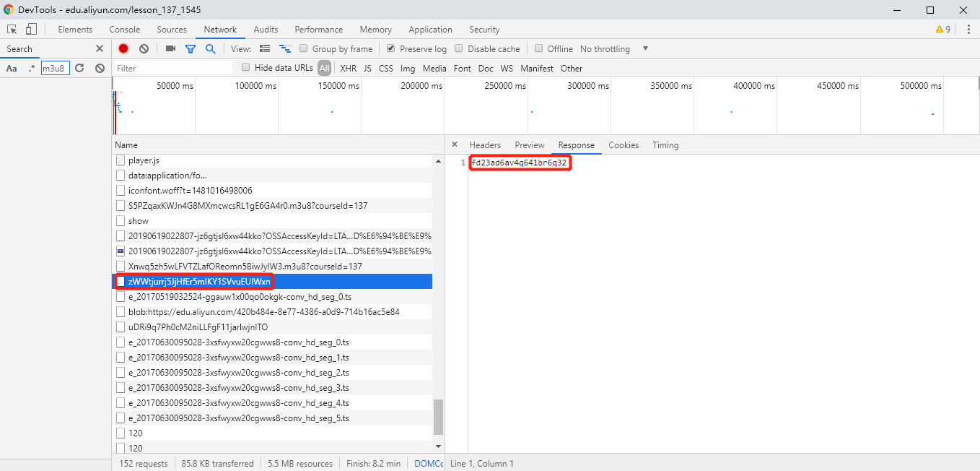Switch to the Security tab
The image size is (980, 471).
pyautogui.click(x=484, y=30)
